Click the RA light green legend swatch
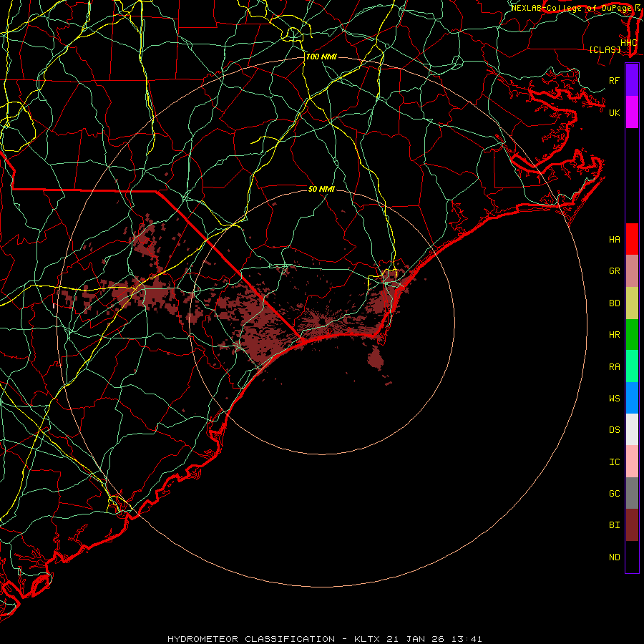This screenshot has height=644, width=644. (632, 366)
